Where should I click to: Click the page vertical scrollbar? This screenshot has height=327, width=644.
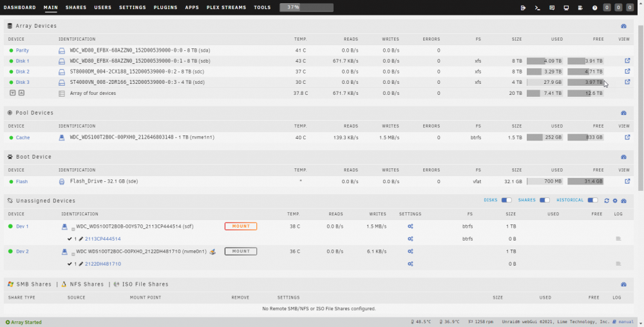click(641, 107)
